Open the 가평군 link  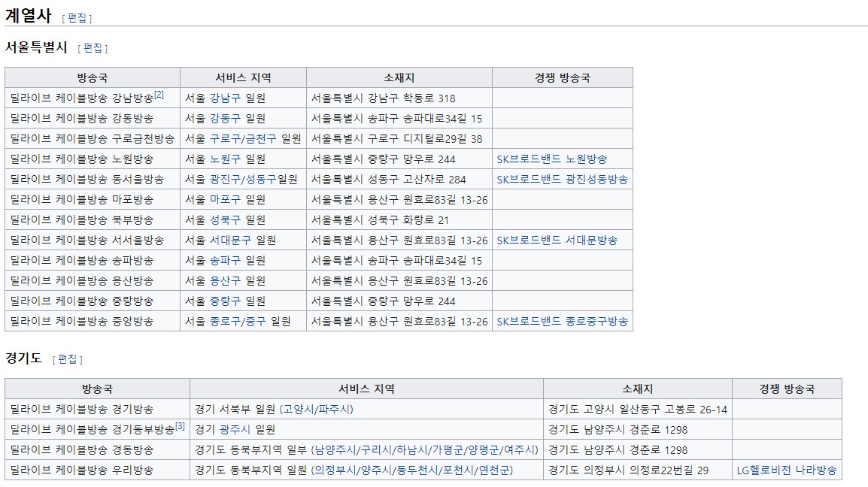447,450
